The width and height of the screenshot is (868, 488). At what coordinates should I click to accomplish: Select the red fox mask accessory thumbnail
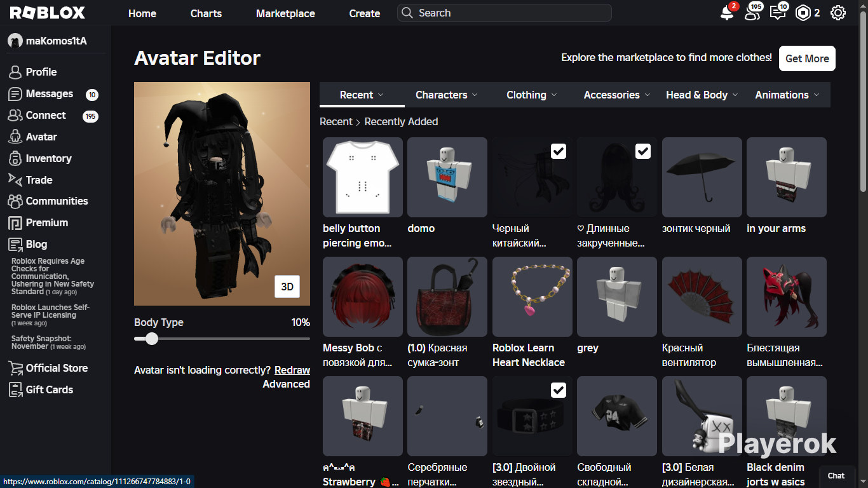(x=787, y=297)
